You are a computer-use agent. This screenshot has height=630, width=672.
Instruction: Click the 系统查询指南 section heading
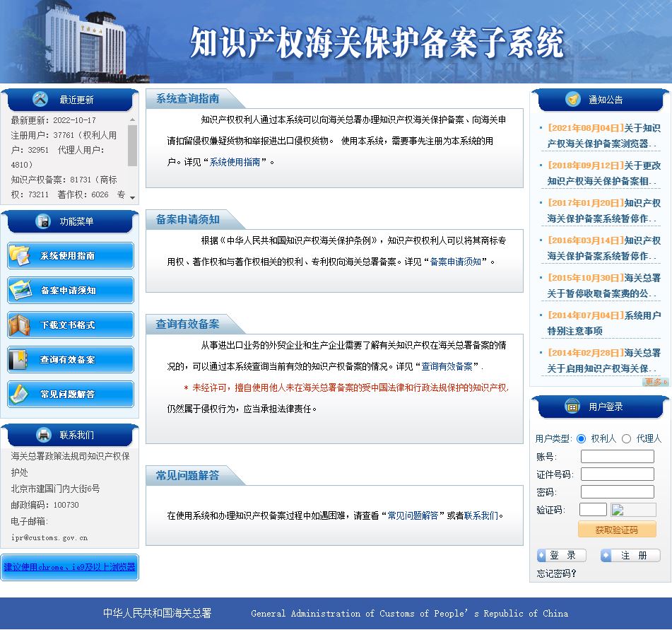click(187, 99)
